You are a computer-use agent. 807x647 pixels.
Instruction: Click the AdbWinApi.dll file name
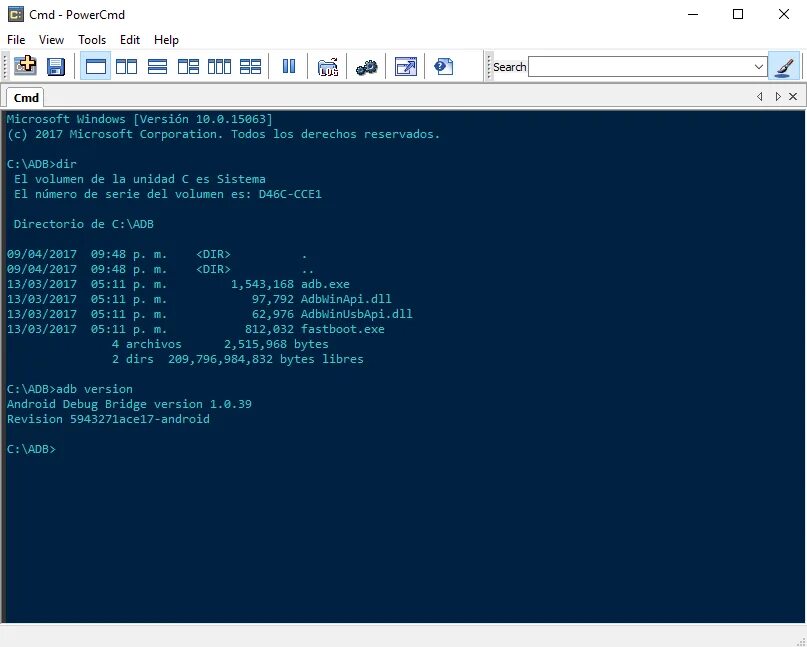(346, 299)
